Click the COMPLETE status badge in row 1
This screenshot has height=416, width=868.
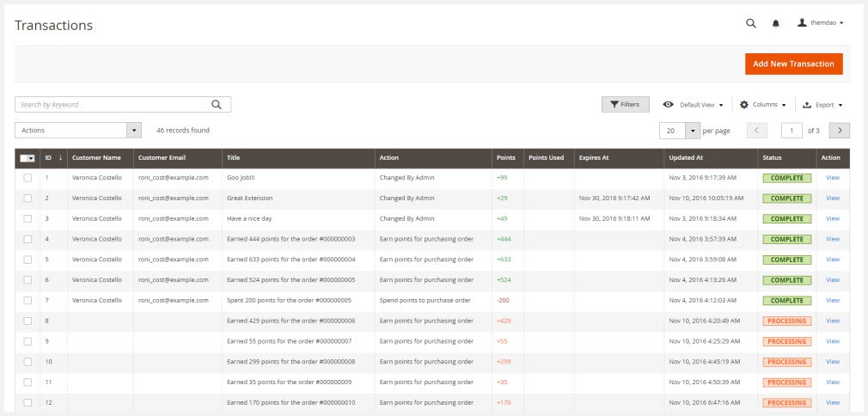pos(786,179)
